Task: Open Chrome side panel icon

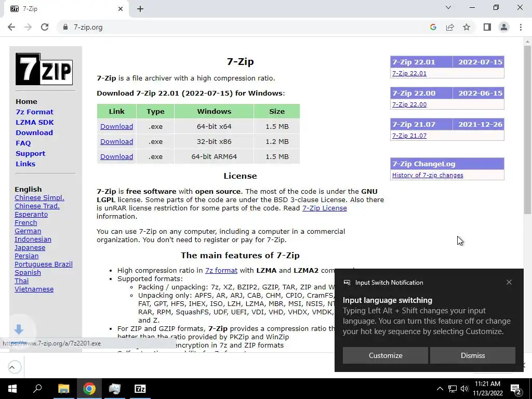Action: tap(487, 27)
